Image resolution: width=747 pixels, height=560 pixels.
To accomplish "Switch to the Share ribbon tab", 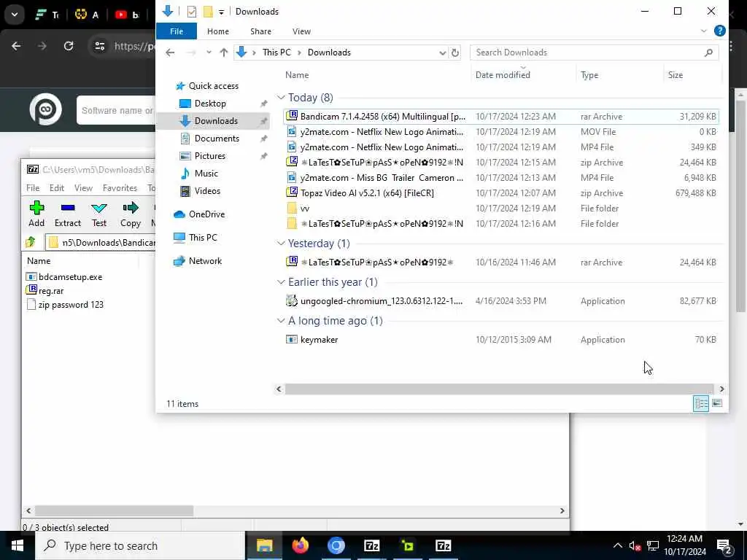I will pyautogui.click(x=260, y=31).
